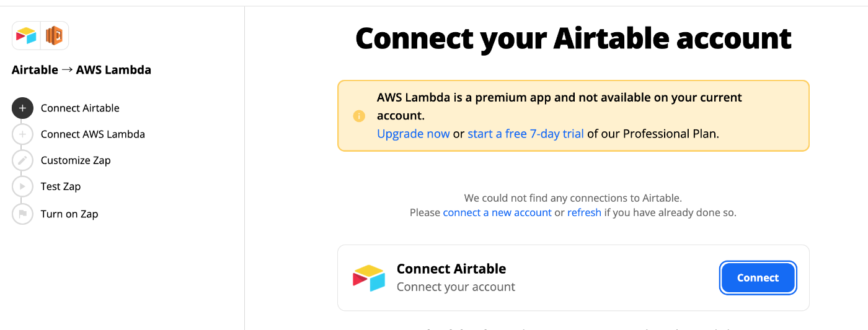Click the flag icon for Turn on Zap

tap(22, 214)
